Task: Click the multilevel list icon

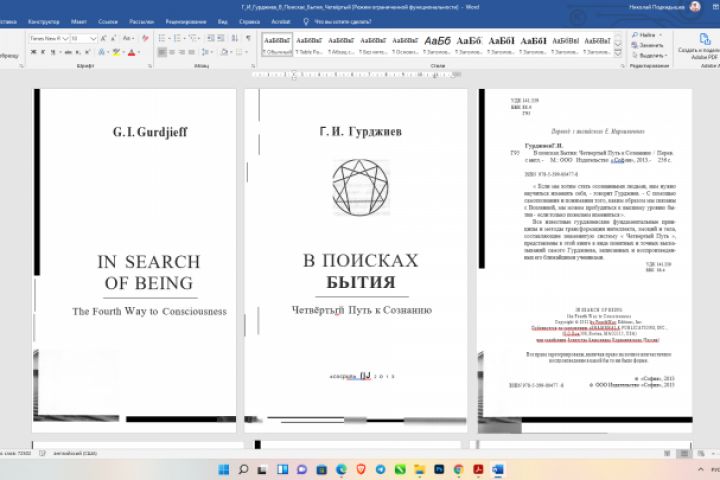Action: click(x=192, y=38)
